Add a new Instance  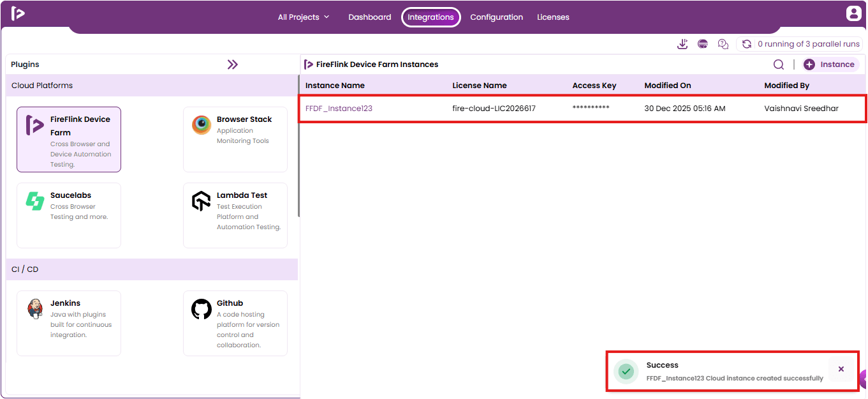[x=830, y=64]
